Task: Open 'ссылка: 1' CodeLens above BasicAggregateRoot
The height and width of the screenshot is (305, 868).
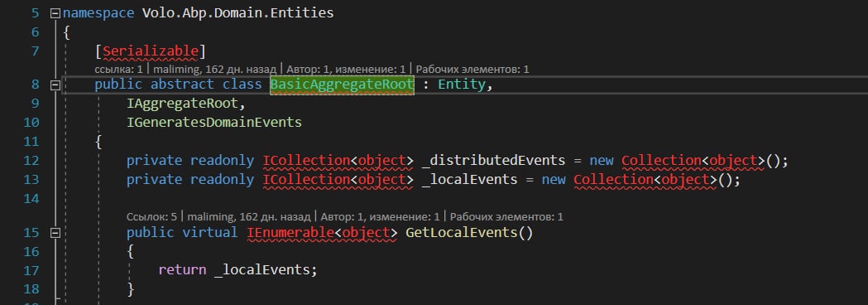Action: coord(118,70)
